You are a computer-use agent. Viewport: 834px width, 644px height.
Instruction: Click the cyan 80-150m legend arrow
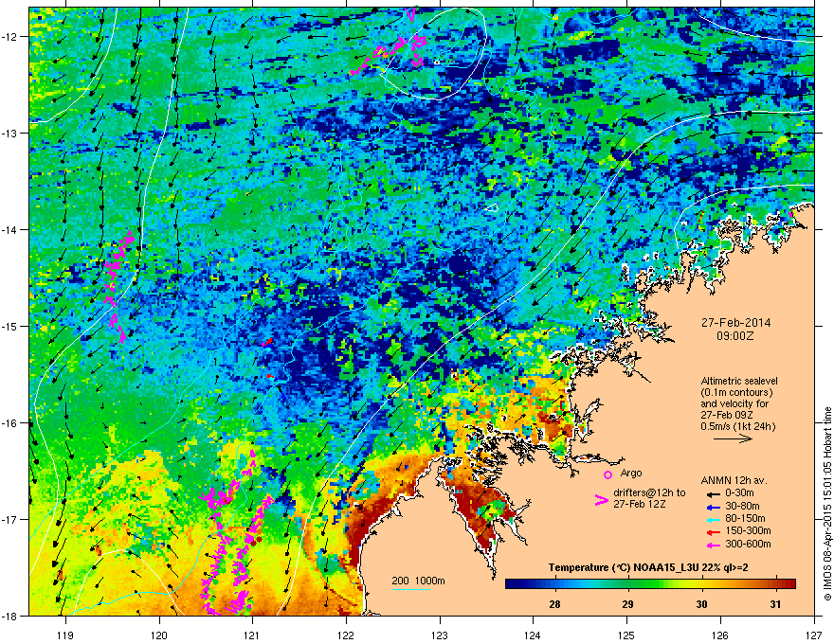click(714, 519)
